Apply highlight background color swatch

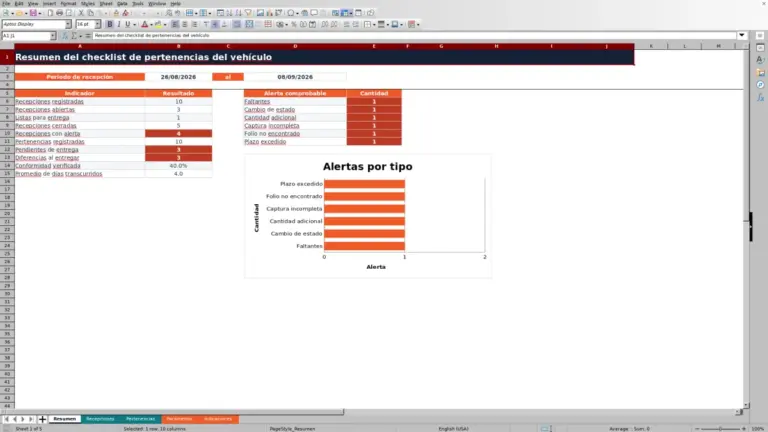coord(158,24)
